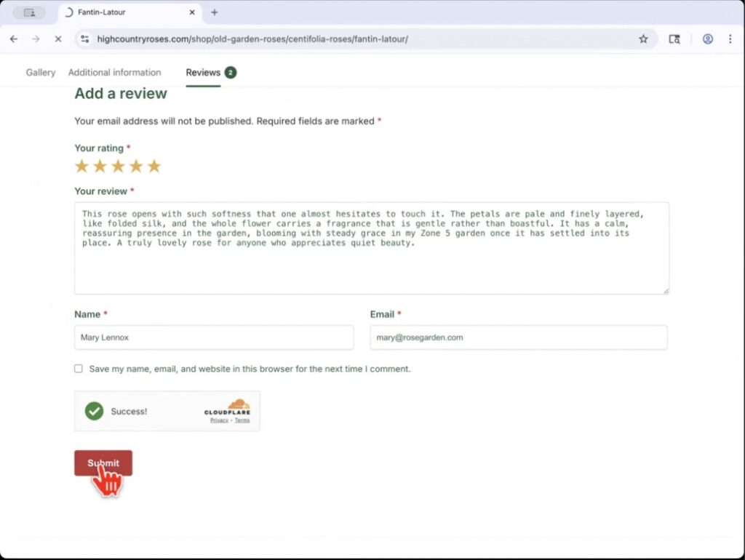Click the Your review text area
This screenshot has width=745, height=560.
371,269
